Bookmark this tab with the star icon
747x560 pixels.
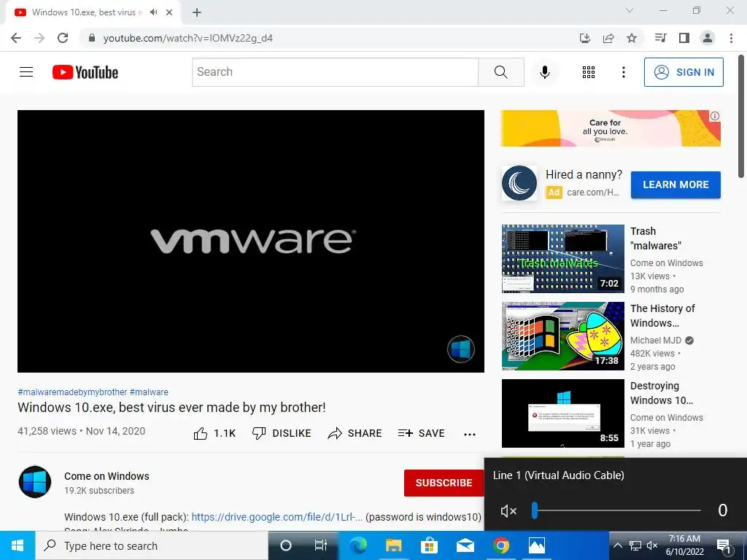[632, 38]
